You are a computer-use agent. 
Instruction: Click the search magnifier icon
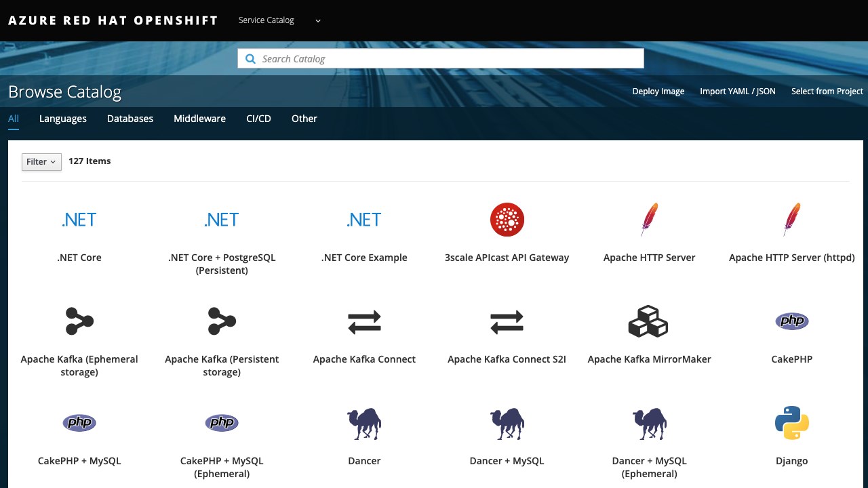tap(250, 59)
